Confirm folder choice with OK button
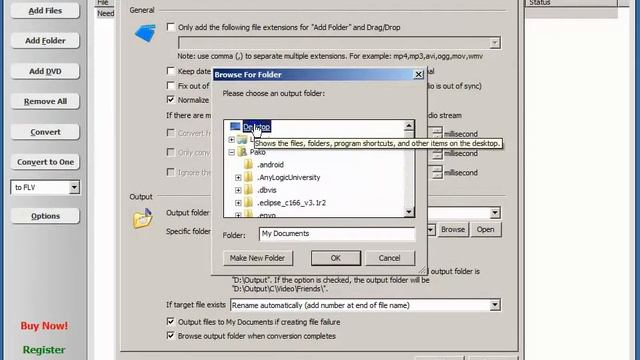Screen dimensions: 640x360 [x=336, y=258]
